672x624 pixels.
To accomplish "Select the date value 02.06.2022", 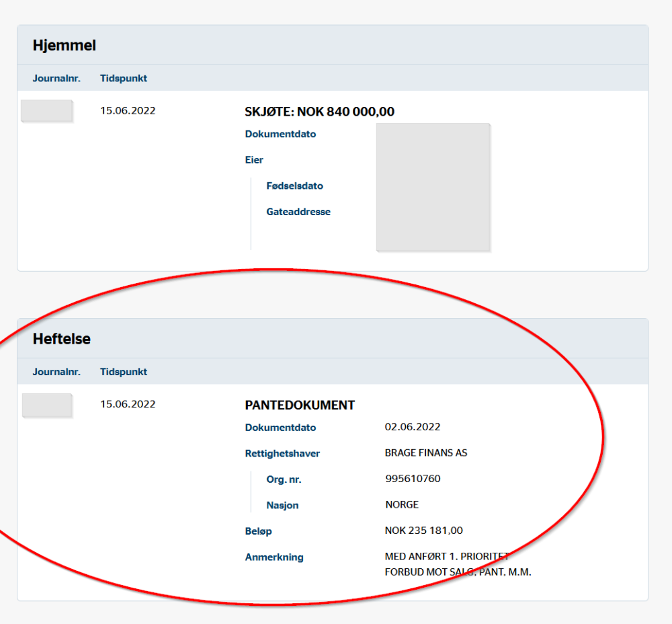I will coord(413,427).
